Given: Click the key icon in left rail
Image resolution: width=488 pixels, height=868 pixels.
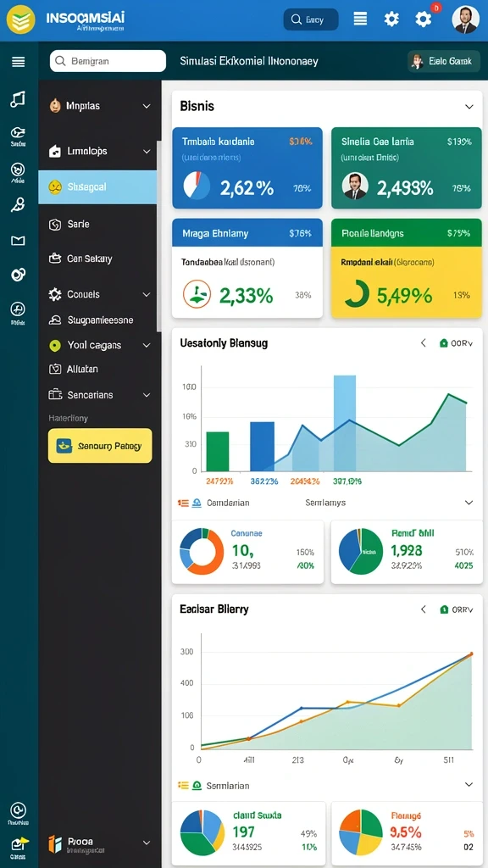Looking at the screenshot, I should click(18, 205).
